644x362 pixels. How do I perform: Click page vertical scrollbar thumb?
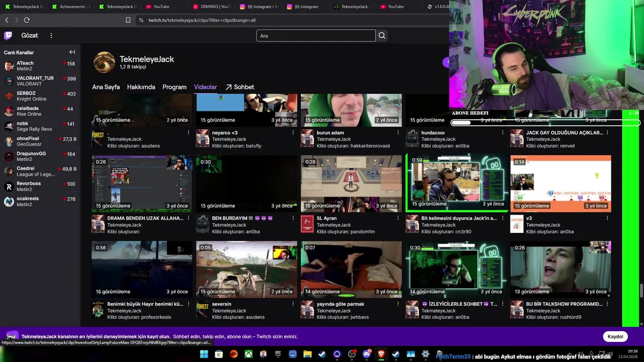click(x=641, y=291)
